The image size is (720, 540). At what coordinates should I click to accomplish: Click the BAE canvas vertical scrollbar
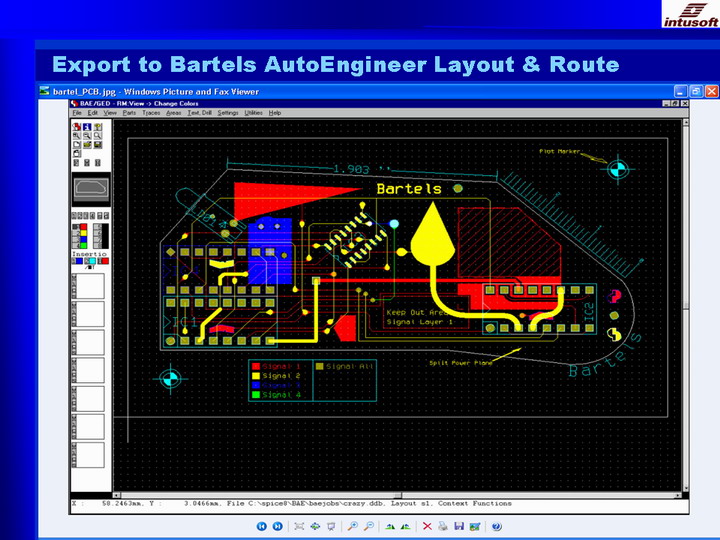point(686,306)
